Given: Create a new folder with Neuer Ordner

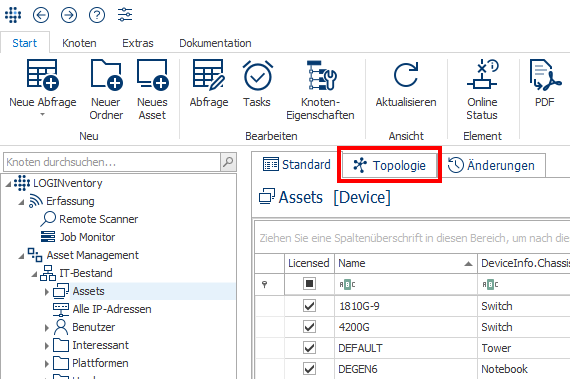Looking at the screenshot, I should (106, 89).
